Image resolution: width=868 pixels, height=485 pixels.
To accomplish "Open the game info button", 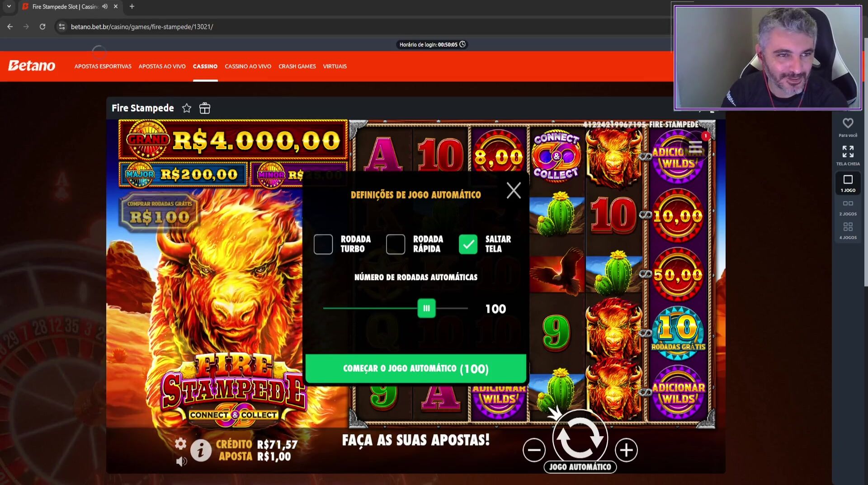I will coord(201,450).
